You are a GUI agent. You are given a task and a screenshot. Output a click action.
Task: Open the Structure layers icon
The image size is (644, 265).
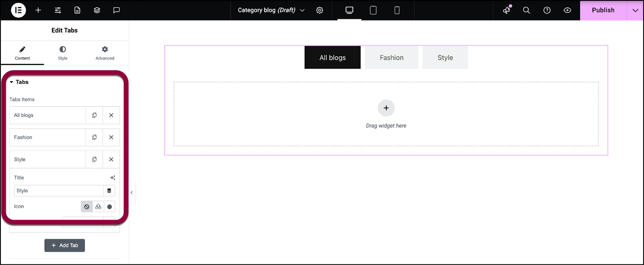point(97,10)
